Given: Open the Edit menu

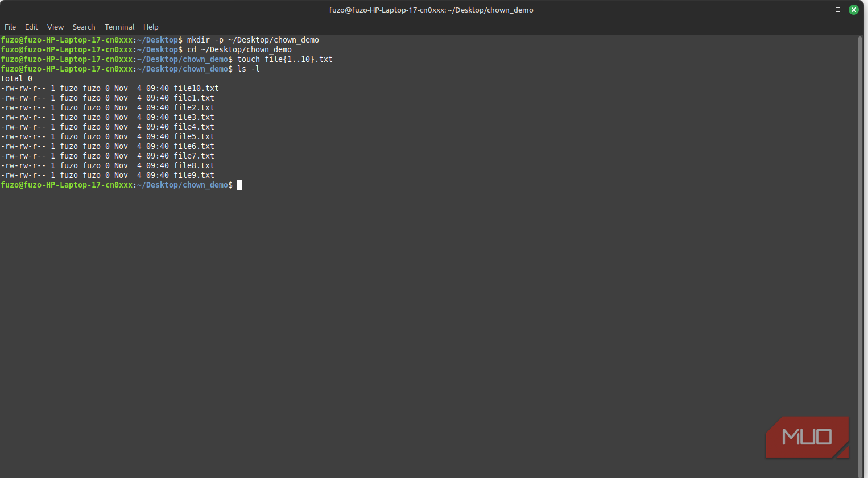Looking at the screenshot, I should click(31, 27).
